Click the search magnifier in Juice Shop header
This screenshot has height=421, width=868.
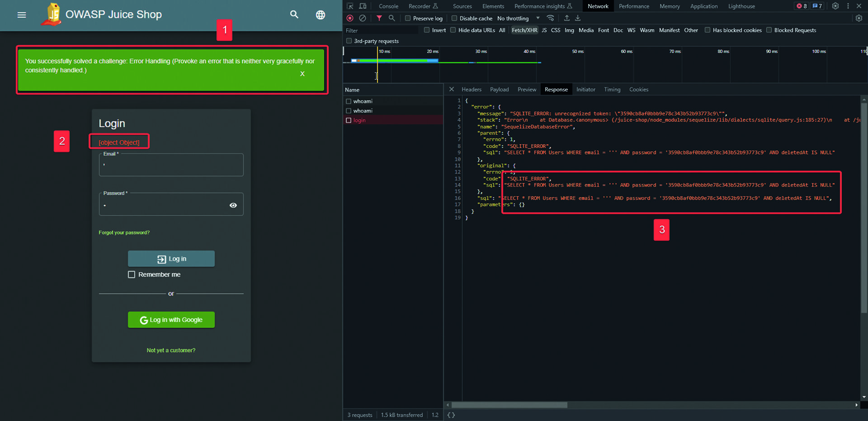[x=294, y=14]
